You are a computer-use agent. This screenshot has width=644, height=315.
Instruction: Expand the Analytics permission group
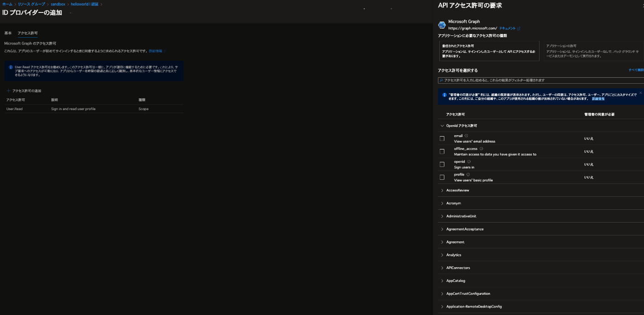(x=442, y=255)
